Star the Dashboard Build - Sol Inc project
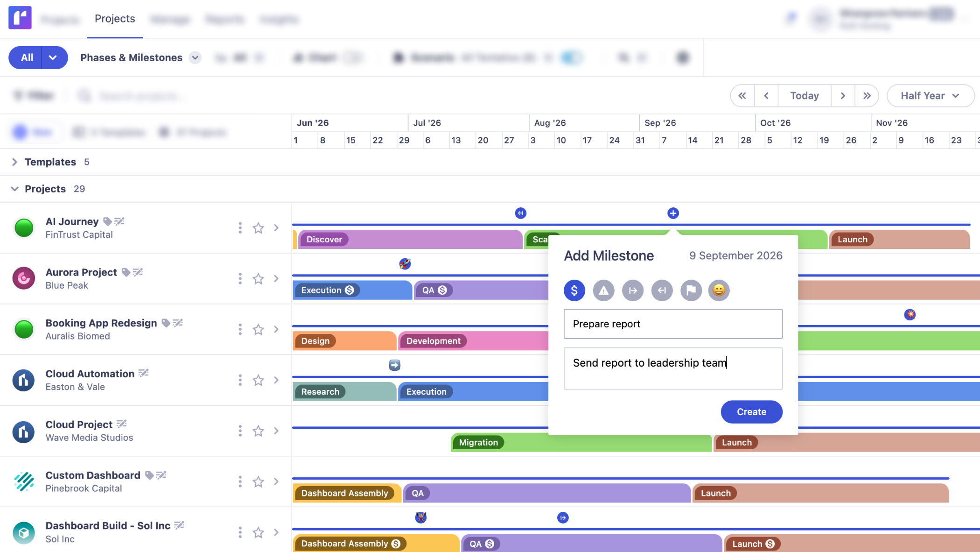 coord(258,532)
